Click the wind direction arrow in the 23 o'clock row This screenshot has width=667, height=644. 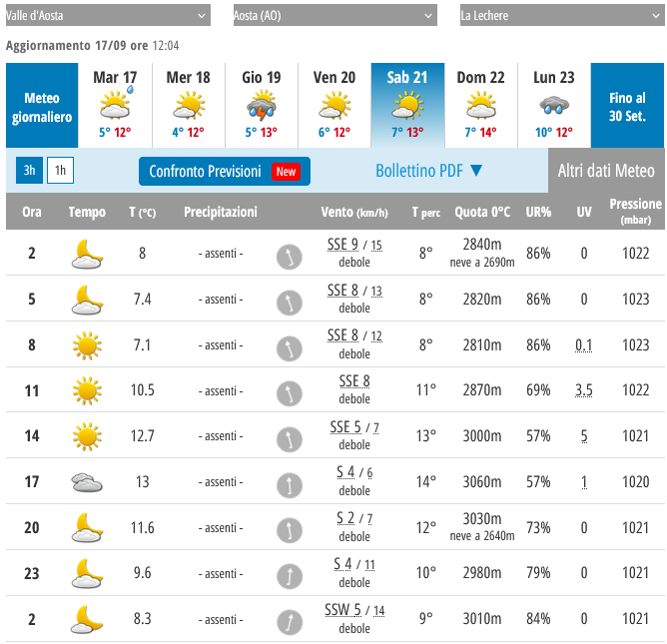[x=289, y=575]
